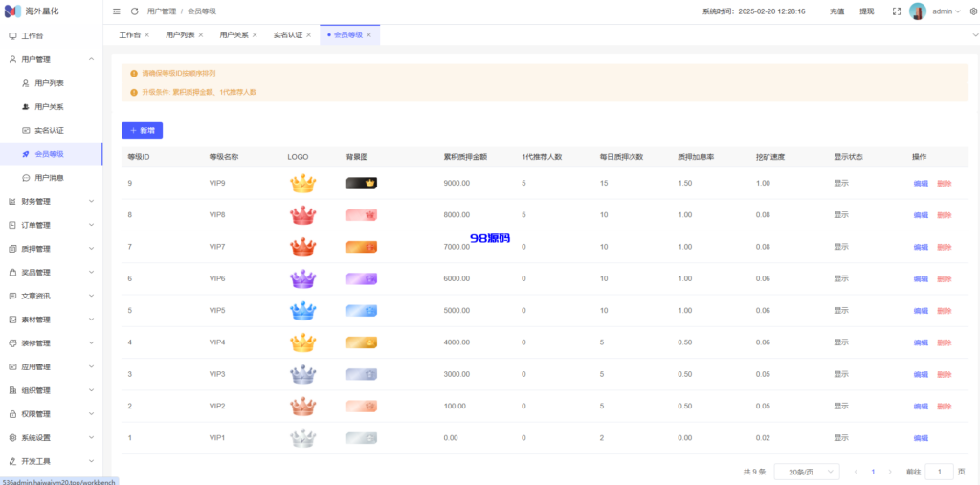The image size is (980, 485).
Task: Close the 实名认证 tab
Action: coord(309,35)
